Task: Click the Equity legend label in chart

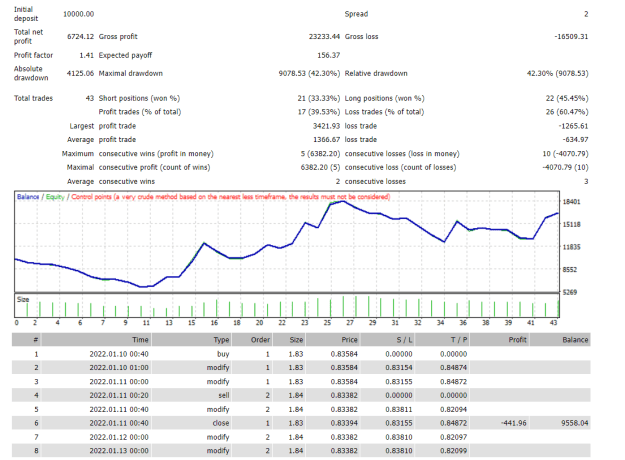Action: click(55, 197)
